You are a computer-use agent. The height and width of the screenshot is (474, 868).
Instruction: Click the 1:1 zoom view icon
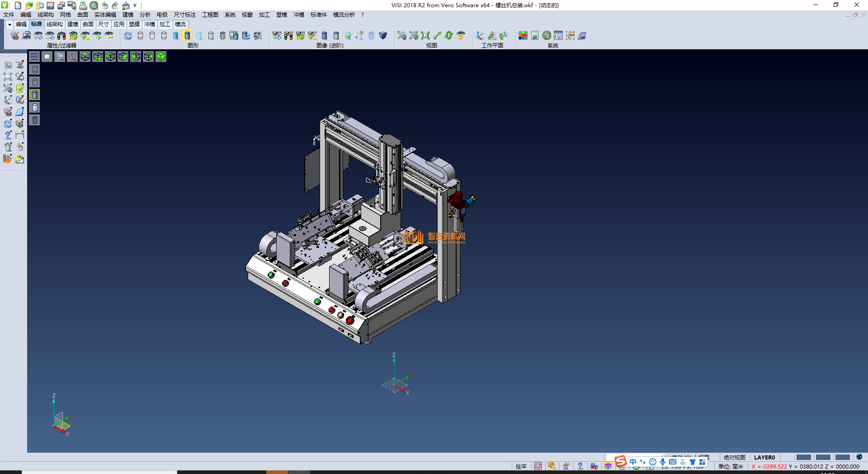[x=425, y=35]
